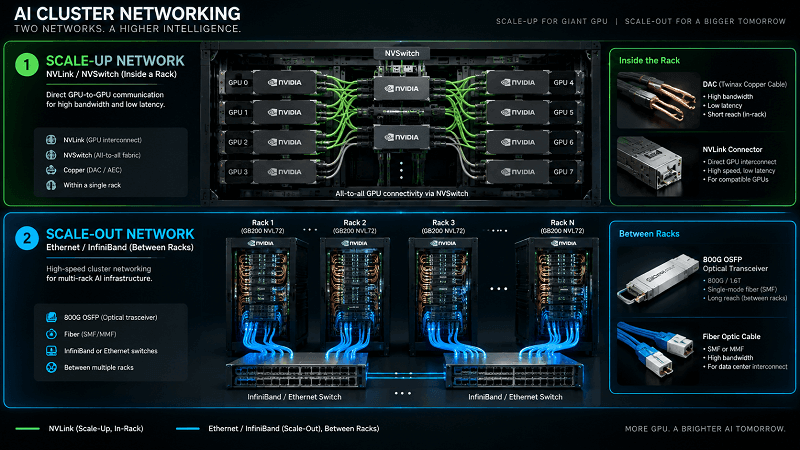Click the green NVLink legend line
This screenshot has height=450, width=800.
[28, 429]
